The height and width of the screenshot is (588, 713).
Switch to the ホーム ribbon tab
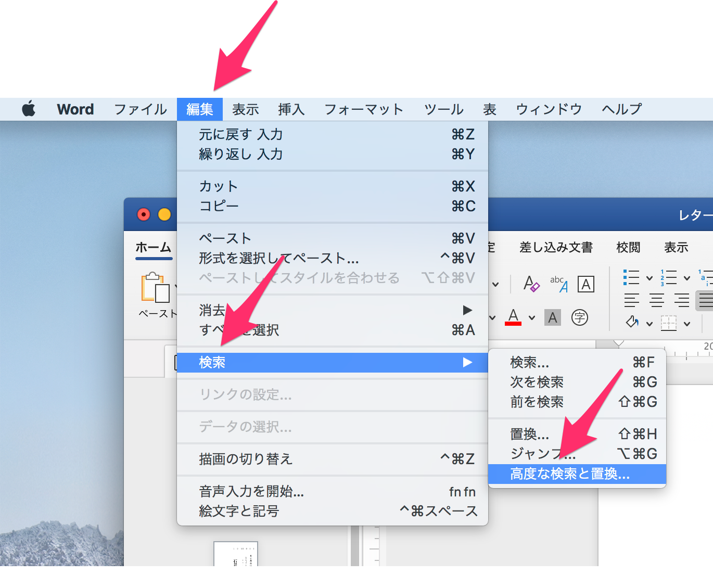[154, 248]
